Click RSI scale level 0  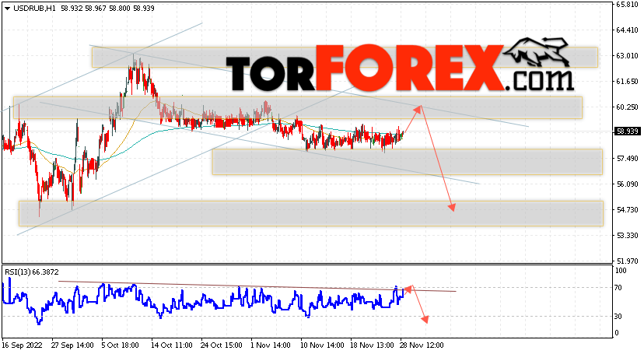point(617,333)
